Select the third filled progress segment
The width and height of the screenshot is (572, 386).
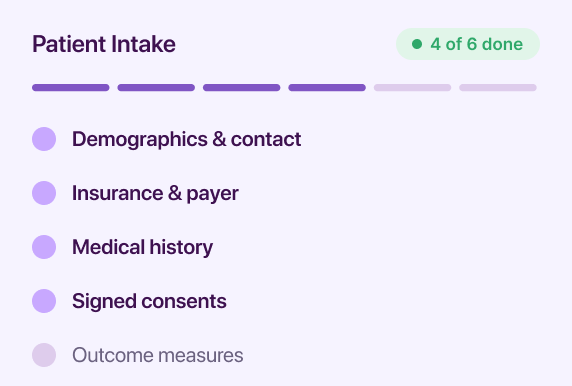click(241, 88)
